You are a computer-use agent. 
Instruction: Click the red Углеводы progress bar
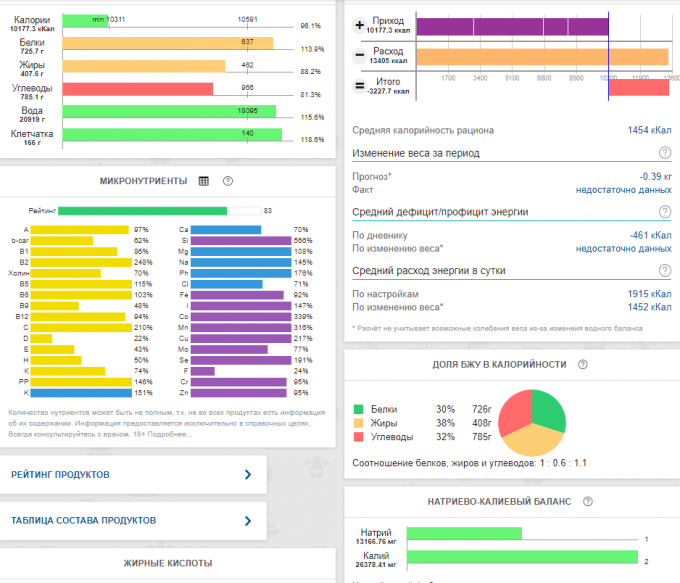[x=137, y=88]
